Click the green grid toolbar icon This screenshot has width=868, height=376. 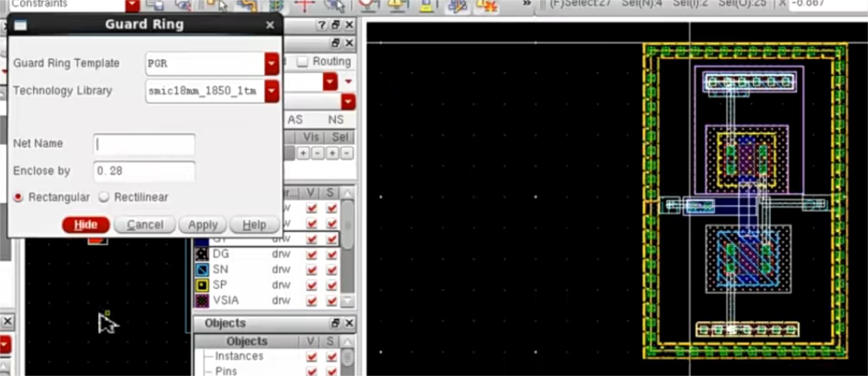275,5
